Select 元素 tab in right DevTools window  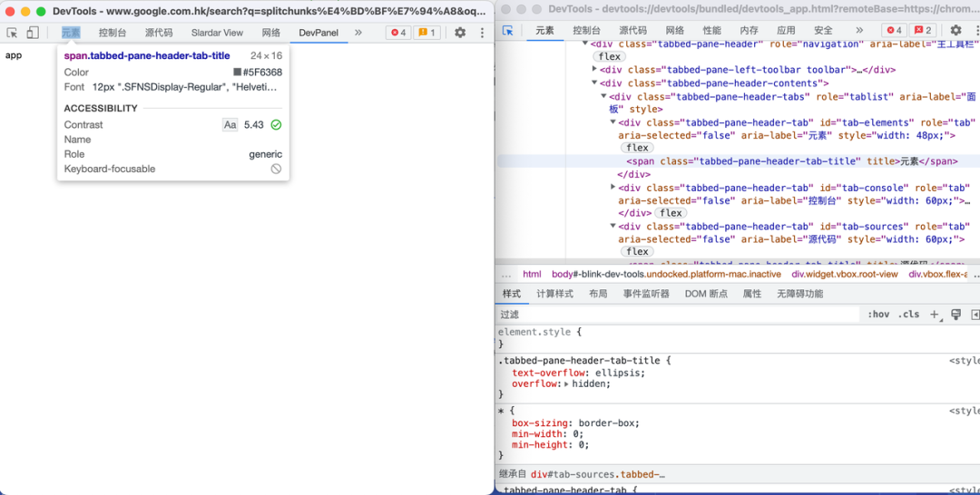545,30
